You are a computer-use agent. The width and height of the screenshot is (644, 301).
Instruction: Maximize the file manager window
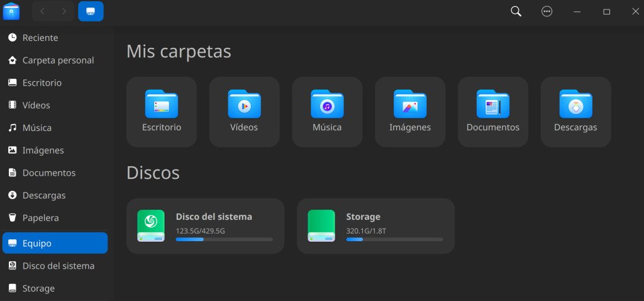(607, 11)
